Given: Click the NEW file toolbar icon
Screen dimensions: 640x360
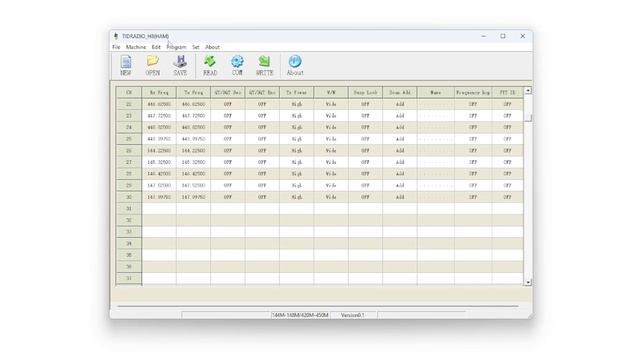Looking at the screenshot, I should click(126, 65).
